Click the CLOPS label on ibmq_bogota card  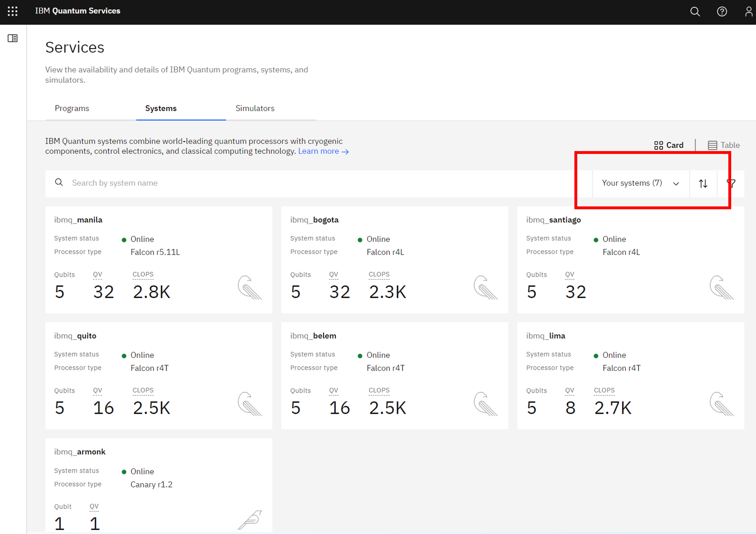tap(379, 274)
